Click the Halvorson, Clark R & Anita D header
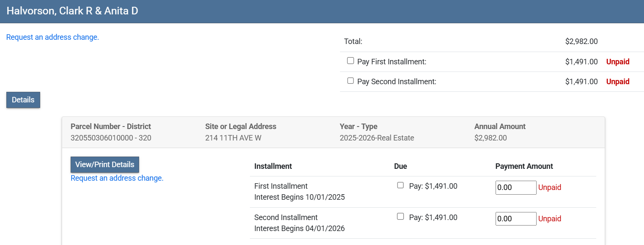The height and width of the screenshot is (245, 644). point(72,11)
